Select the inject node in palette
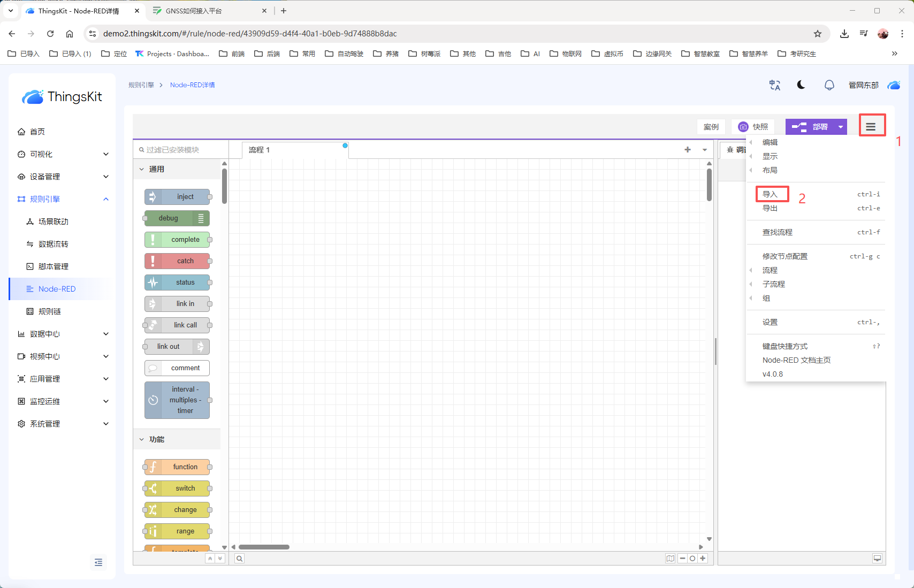Screen dimensions: 914x588 coord(178,197)
